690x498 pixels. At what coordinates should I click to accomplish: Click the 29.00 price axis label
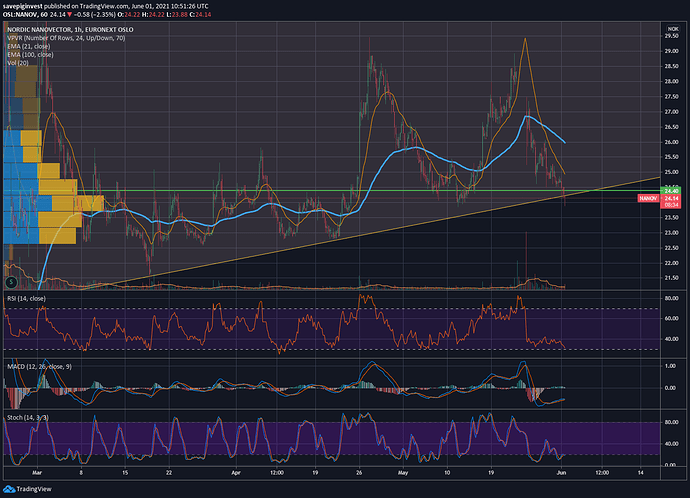click(672, 51)
